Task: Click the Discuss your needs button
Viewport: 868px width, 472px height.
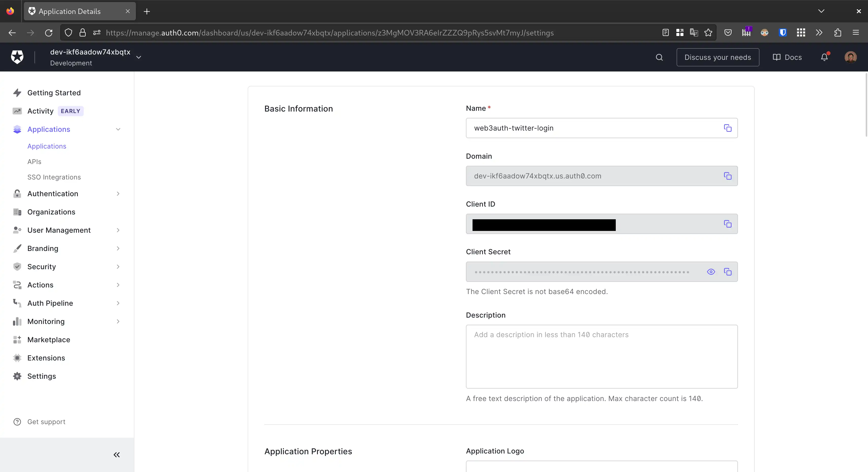Action: pos(717,57)
